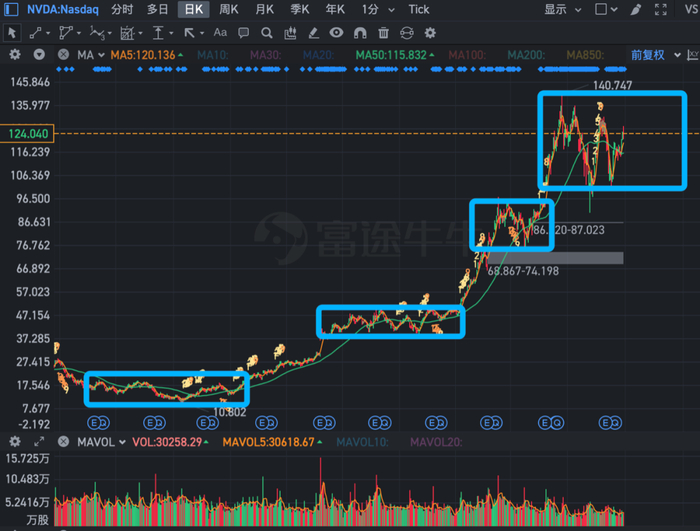This screenshot has width=700, height=531.
Task: Switch to the 月K monthly tab
Action: point(264,9)
